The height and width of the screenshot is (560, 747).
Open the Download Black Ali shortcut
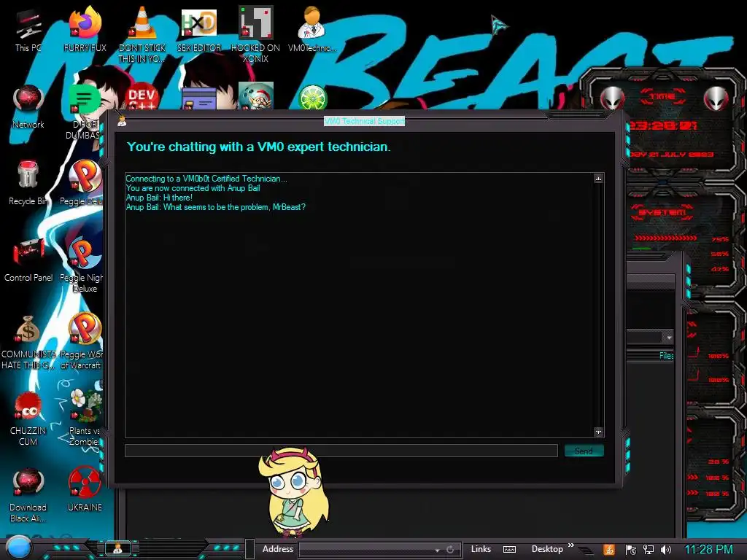28,495
